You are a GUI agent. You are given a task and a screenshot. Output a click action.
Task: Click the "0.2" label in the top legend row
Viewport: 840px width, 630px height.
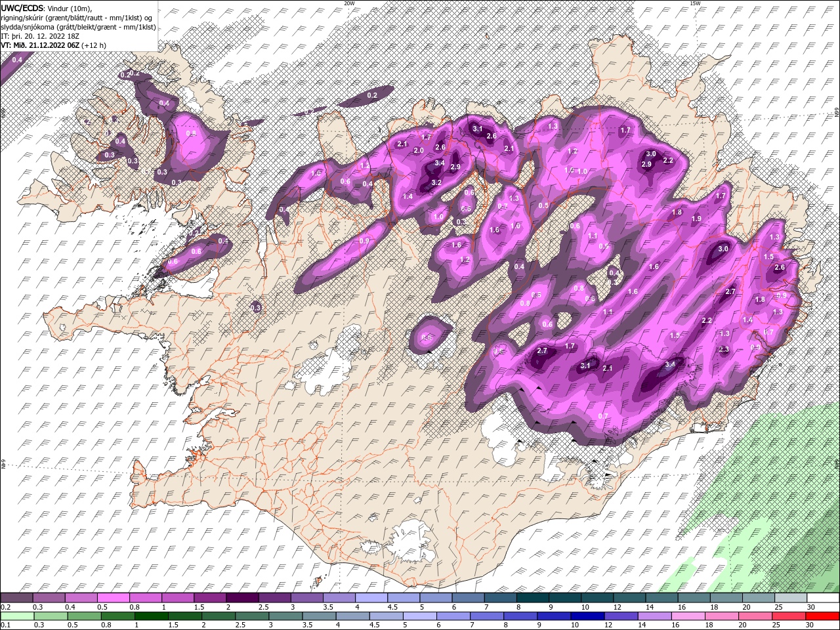5,607
